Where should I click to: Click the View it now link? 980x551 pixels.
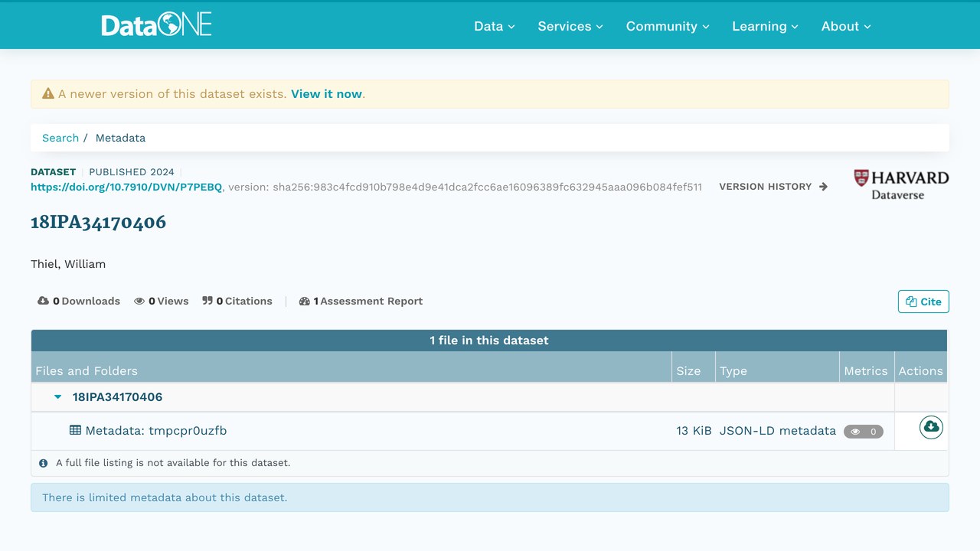click(326, 94)
